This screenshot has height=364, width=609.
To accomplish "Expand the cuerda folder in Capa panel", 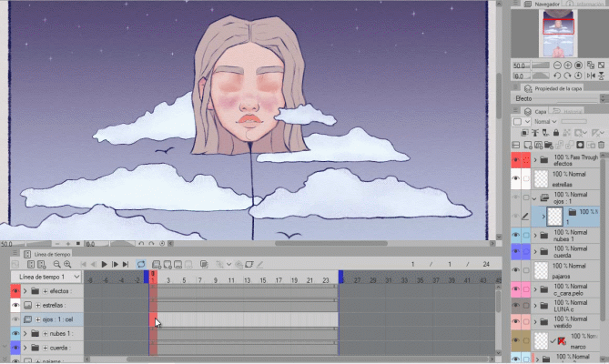I will [x=535, y=251].
